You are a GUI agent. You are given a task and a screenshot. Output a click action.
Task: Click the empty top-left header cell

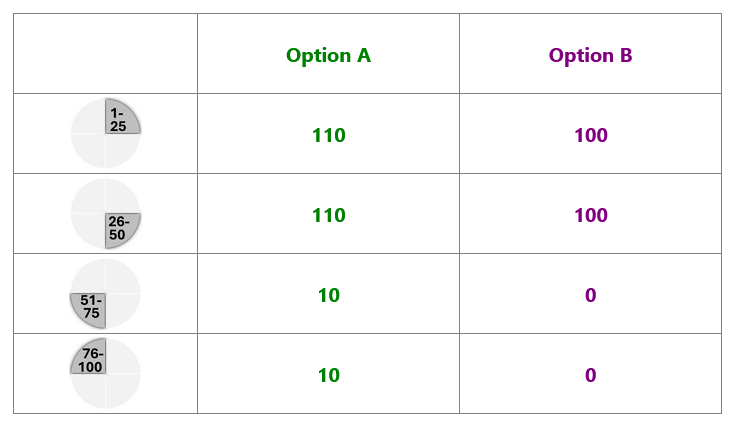(105, 53)
